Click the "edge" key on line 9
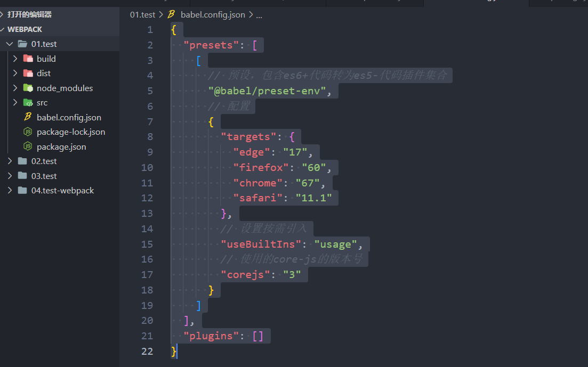The image size is (588, 367). click(251, 152)
